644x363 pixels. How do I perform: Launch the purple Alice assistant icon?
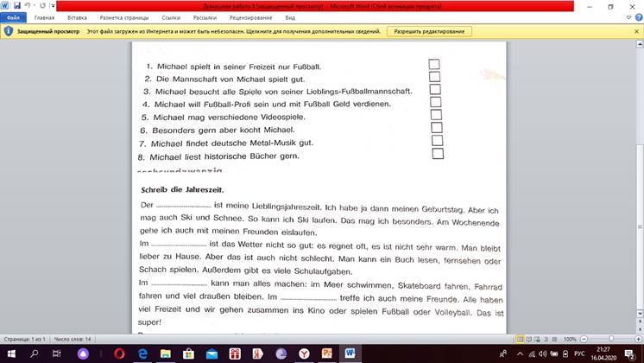84,353
